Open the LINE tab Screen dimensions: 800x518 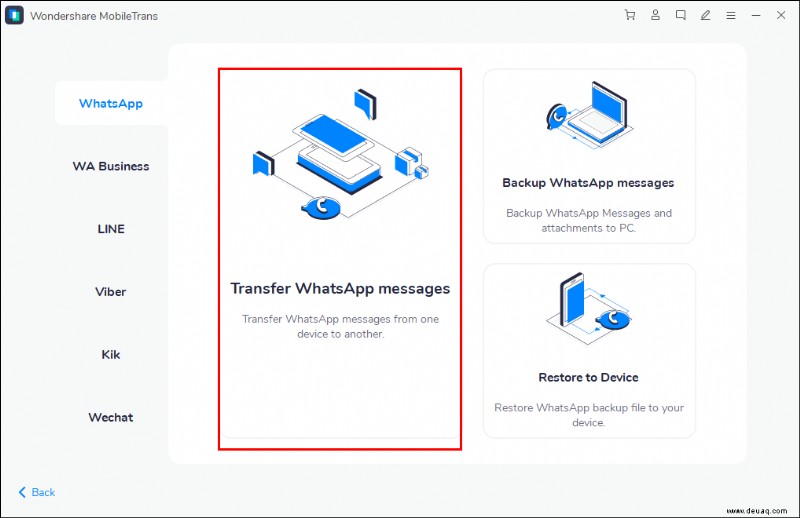111,229
